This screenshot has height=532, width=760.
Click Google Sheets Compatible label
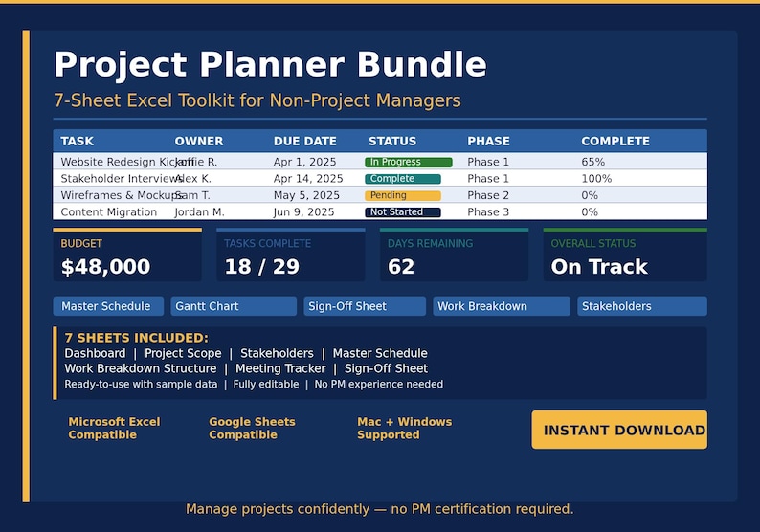pyautogui.click(x=252, y=429)
